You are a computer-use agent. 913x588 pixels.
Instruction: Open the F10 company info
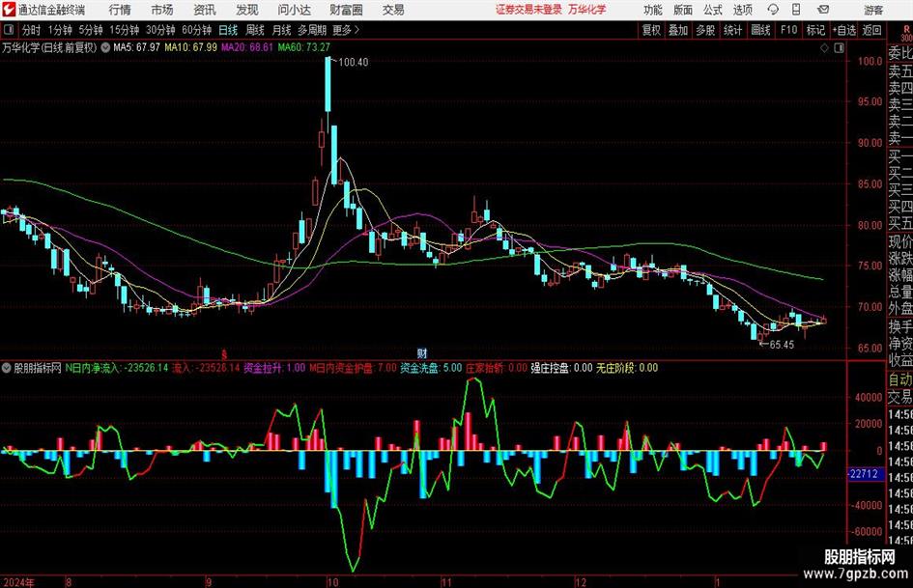(788, 30)
